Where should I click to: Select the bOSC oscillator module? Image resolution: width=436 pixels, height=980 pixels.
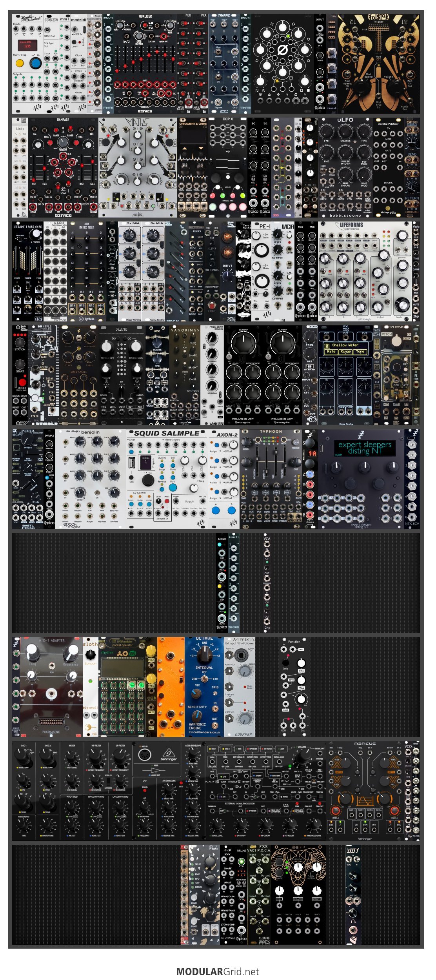pyautogui.click(x=157, y=376)
